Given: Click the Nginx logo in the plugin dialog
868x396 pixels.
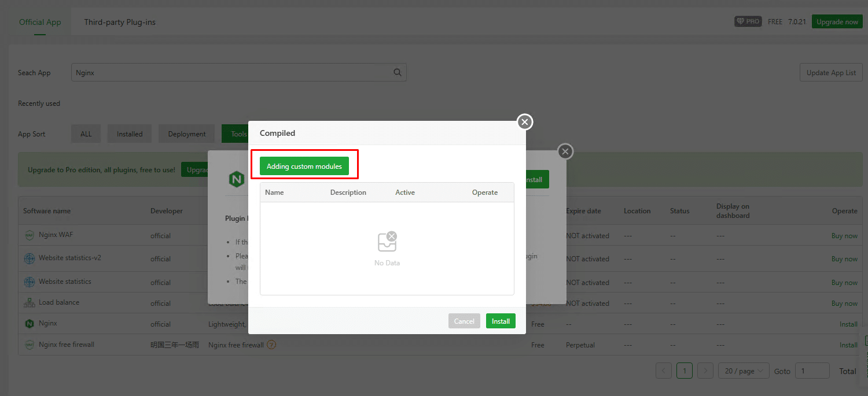Looking at the screenshot, I should (x=236, y=179).
